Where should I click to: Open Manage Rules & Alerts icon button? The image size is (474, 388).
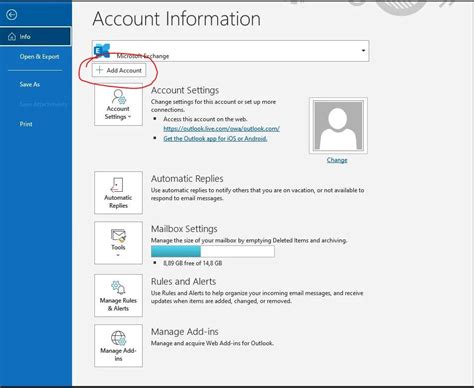click(x=118, y=295)
